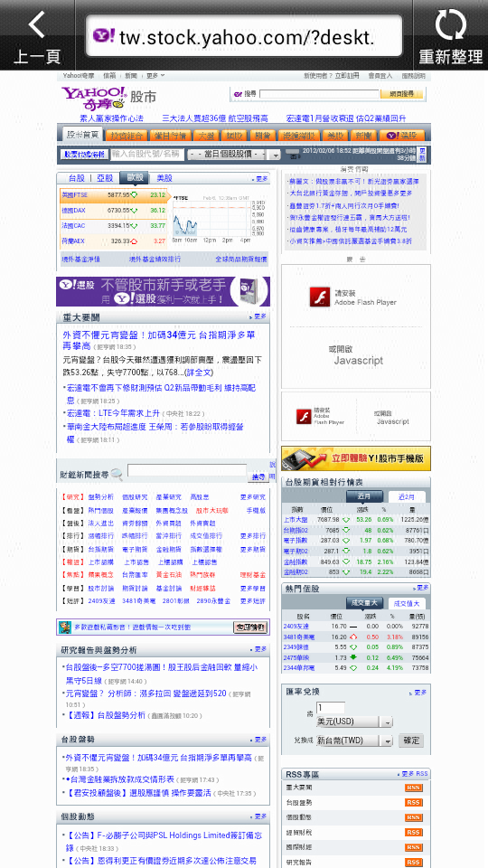
Task: Switch to 美股 market tab
Action: [164, 178]
